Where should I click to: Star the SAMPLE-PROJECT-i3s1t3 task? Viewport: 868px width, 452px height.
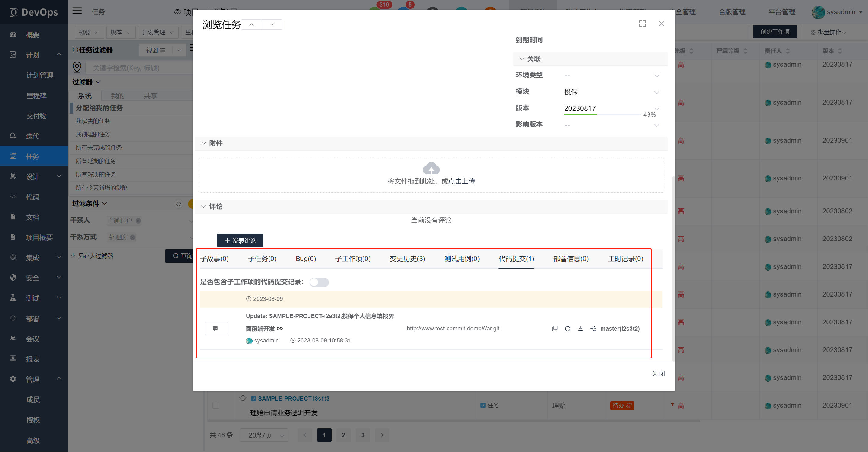point(243,398)
